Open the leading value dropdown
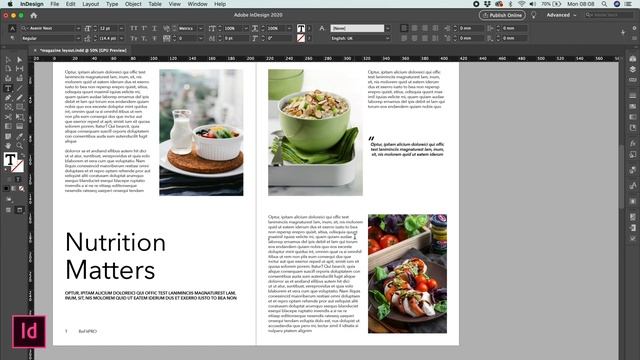This screenshot has height=360, width=640. click(121, 38)
